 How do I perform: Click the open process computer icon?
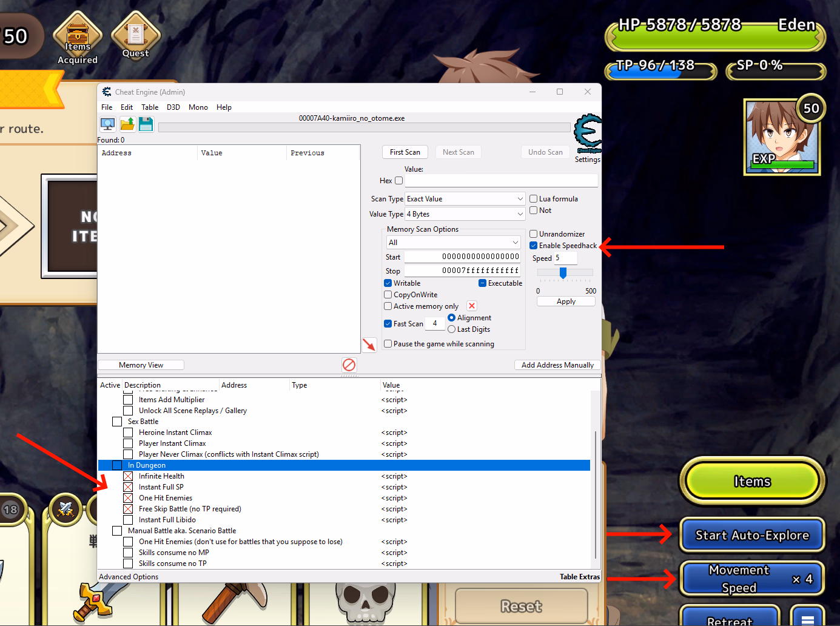coord(108,124)
